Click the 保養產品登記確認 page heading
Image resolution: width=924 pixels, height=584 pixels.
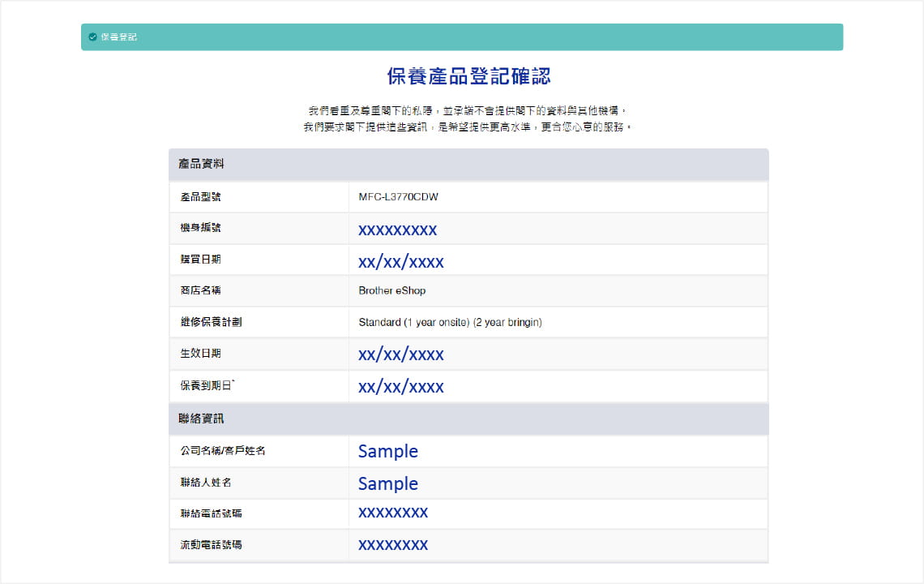[x=468, y=77]
